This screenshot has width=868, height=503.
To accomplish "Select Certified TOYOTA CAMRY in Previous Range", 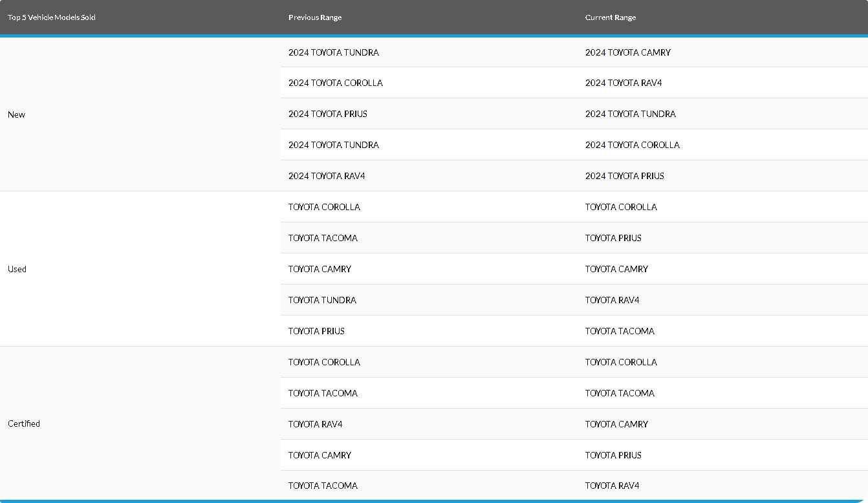I will (320, 455).
